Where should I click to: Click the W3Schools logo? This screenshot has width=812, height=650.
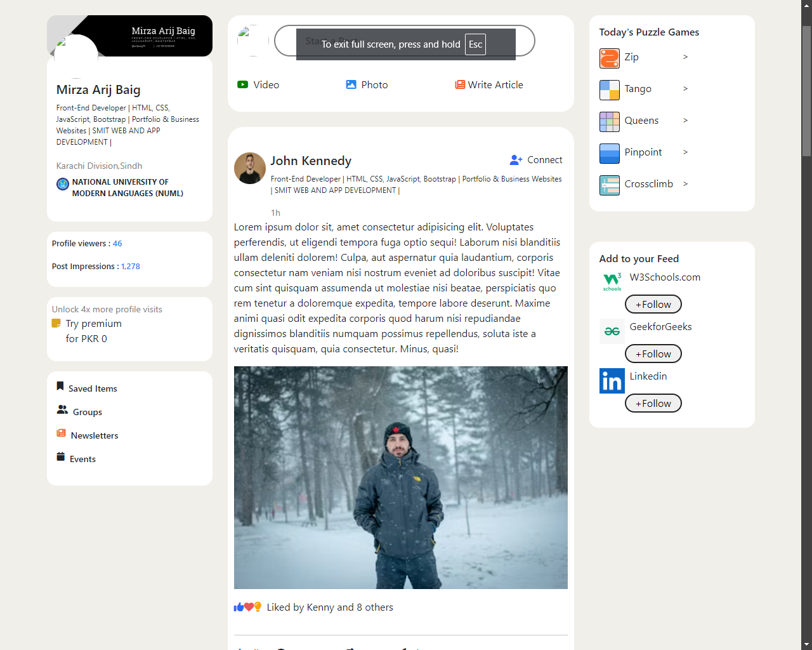[612, 282]
